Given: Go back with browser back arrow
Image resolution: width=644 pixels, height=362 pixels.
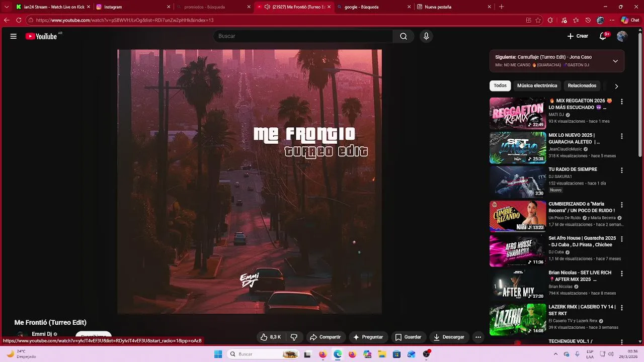Looking at the screenshot, I should click(7, 20).
